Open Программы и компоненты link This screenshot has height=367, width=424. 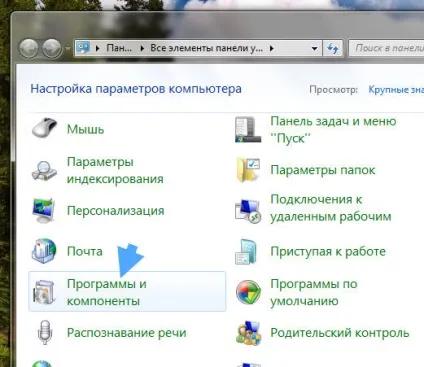(x=107, y=292)
